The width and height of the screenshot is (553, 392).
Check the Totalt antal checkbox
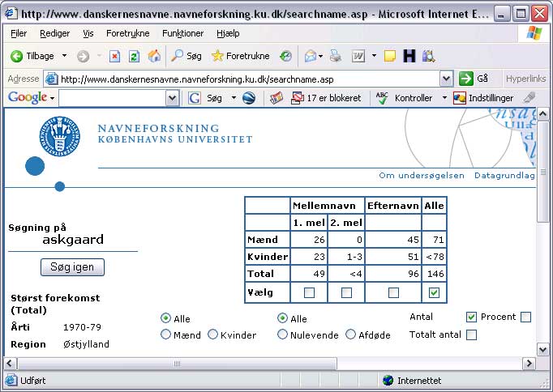[x=471, y=334]
